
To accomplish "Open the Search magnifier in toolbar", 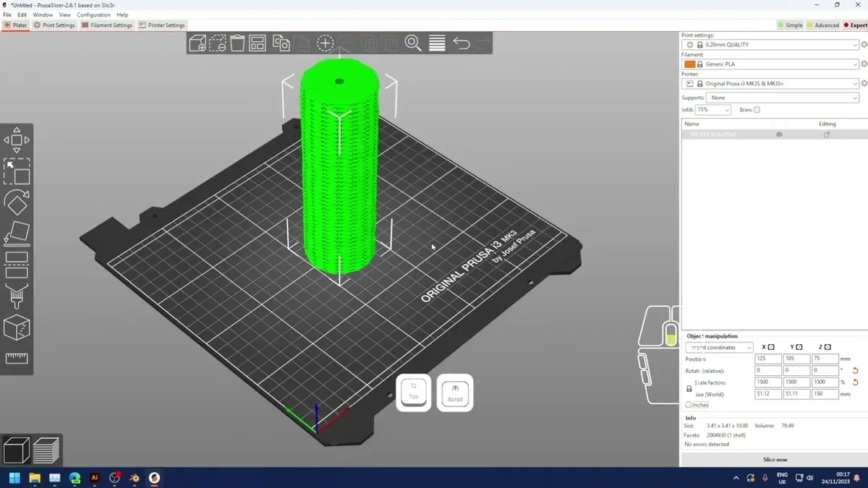I will click(x=413, y=43).
